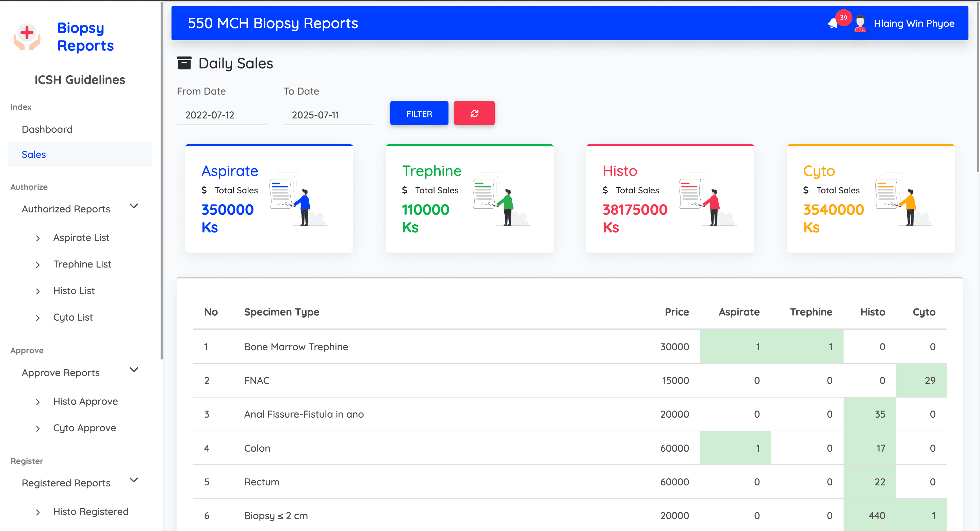Collapse the Authorized Reports menu
Screen dimensions: 980x531
point(133,206)
